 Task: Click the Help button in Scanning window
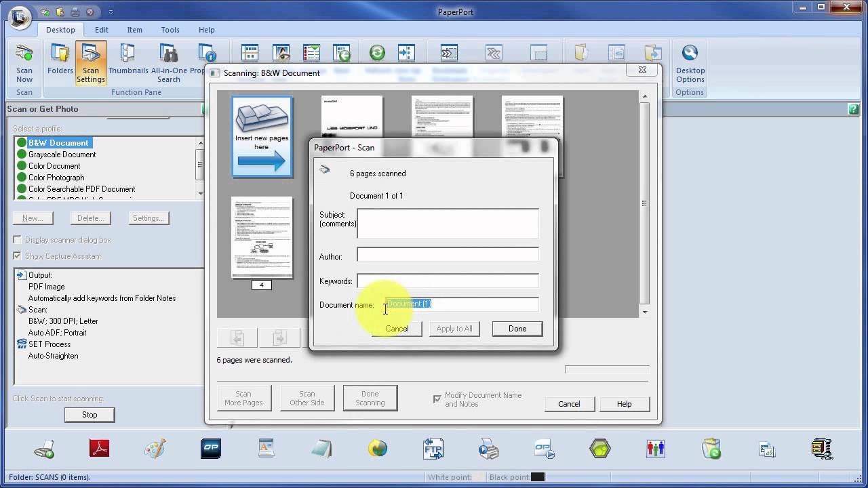pos(625,404)
